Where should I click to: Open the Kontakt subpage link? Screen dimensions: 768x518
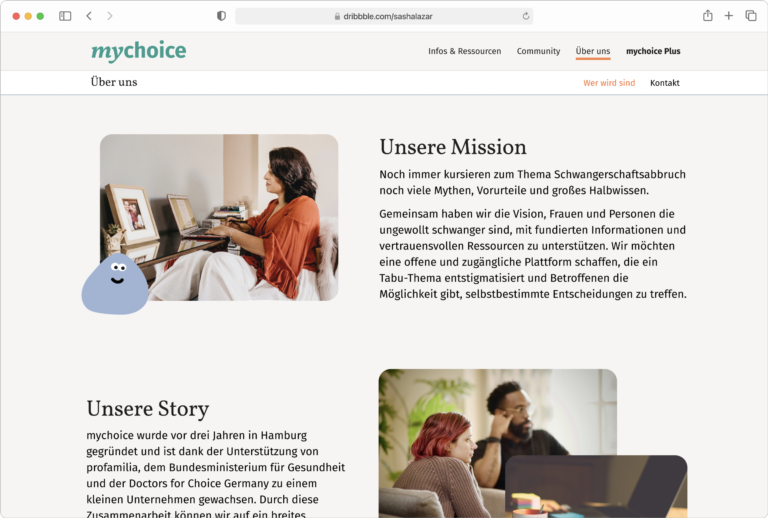[665, 83]
